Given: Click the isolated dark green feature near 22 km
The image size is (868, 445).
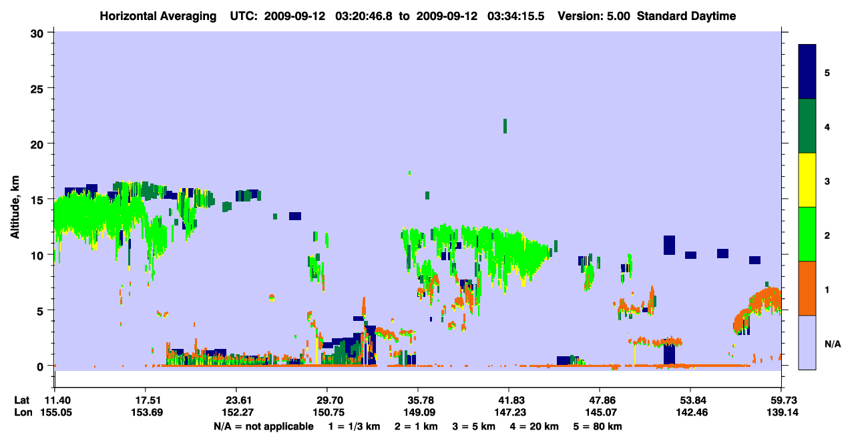Looking at the screenshot, I should click(505, 126).
